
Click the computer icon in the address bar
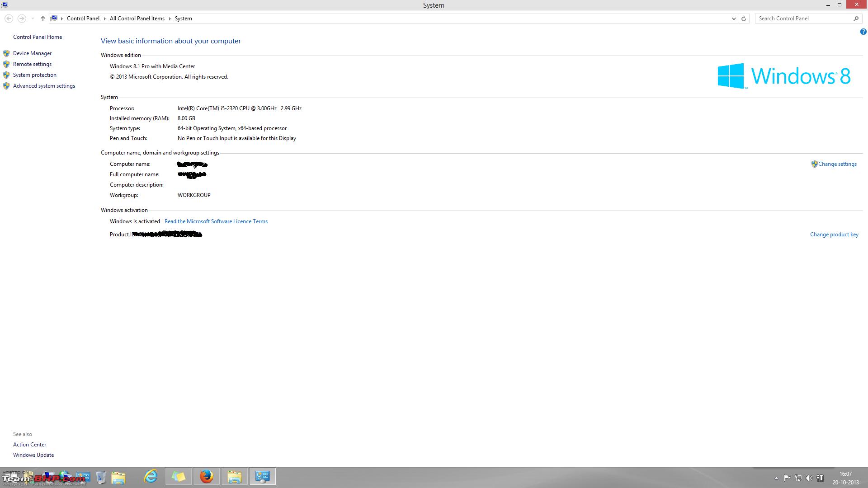tap(54, 19)
